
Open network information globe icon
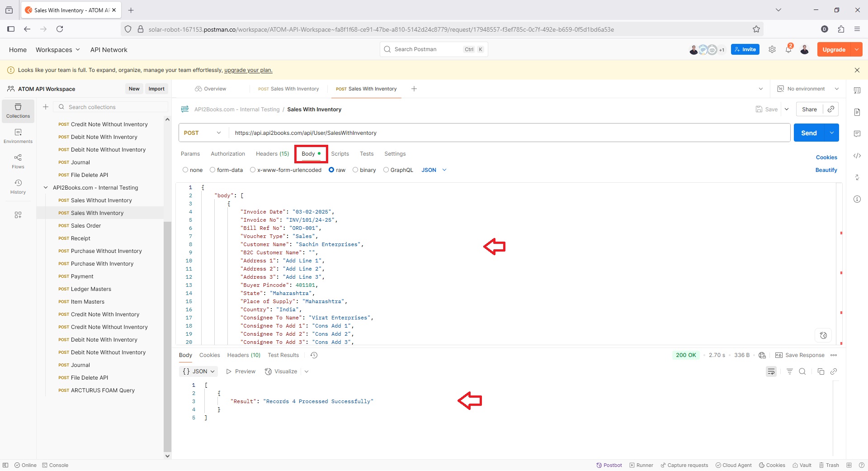pyautogui.click(x=762, y=355)
